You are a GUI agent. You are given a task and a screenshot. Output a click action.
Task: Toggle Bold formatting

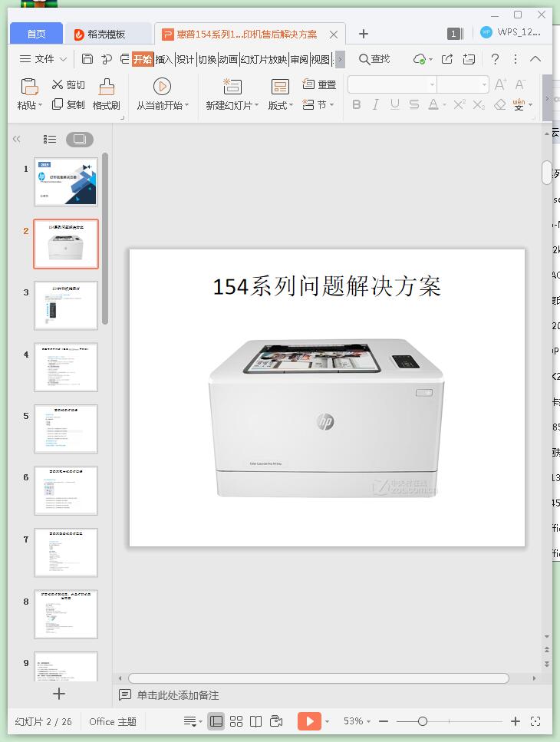[x=357, y=104]
